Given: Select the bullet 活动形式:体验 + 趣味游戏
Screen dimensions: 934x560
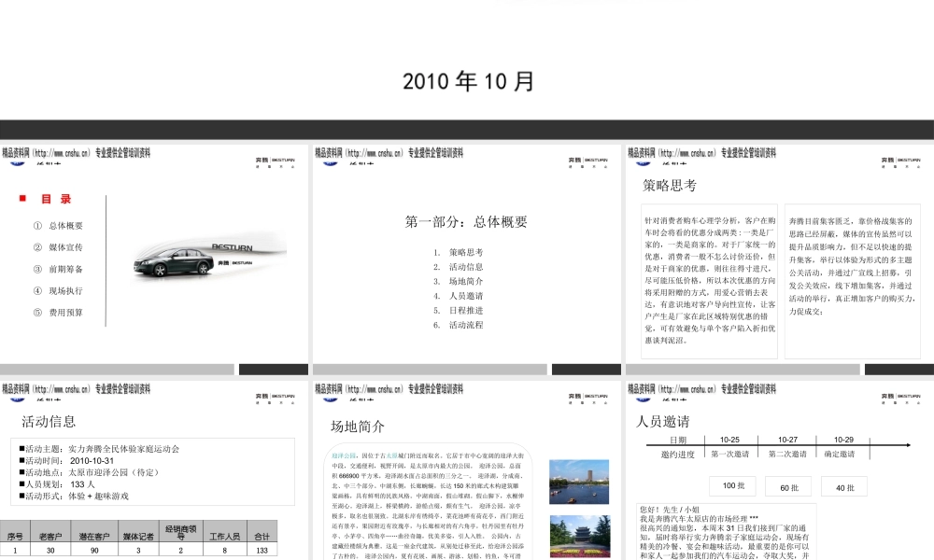Looking at the screenshot, I should tap(74, 496).
